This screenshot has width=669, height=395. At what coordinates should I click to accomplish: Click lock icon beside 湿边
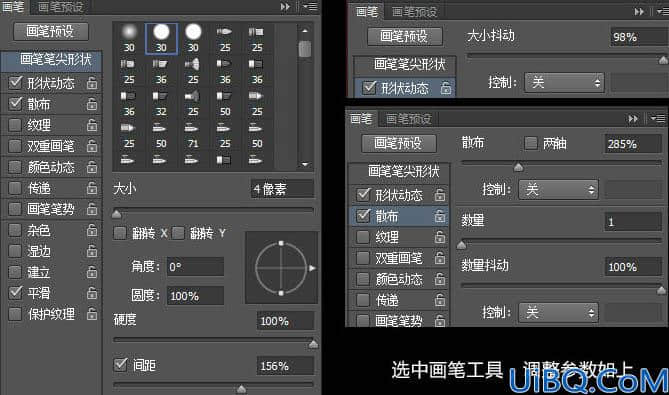click(x=92, y=251)
